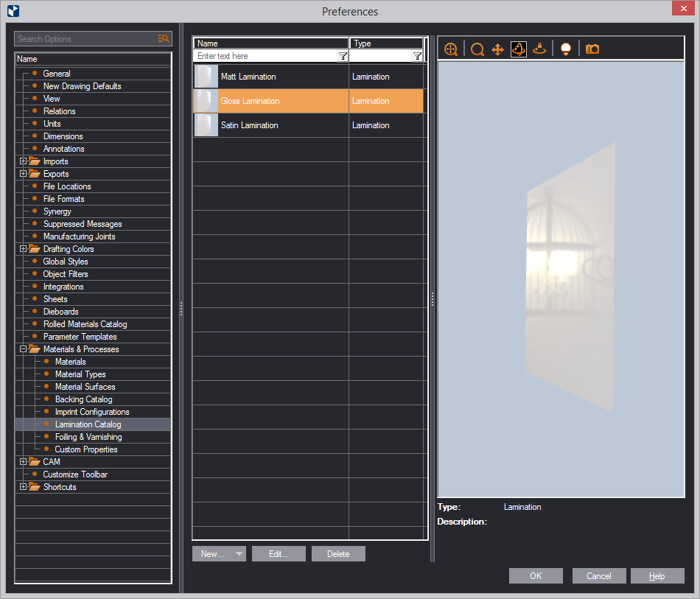The image size is (700, 599).
Task: Click the camera snapshot icon
Action: pyautogui.click(x=592, y=49)
